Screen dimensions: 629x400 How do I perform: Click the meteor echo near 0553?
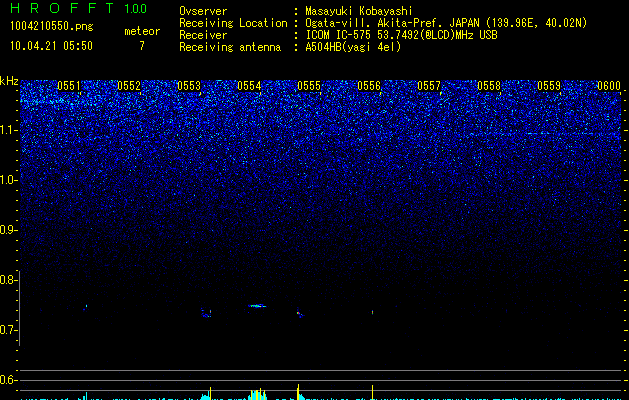tap(206, 313)
